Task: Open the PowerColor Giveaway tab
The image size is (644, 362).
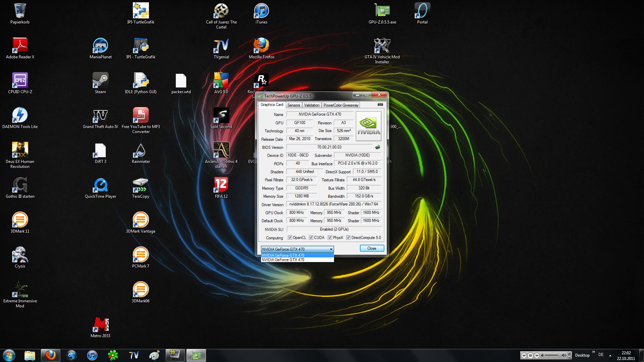Action: pyautogui.click(x=341, y=105)
